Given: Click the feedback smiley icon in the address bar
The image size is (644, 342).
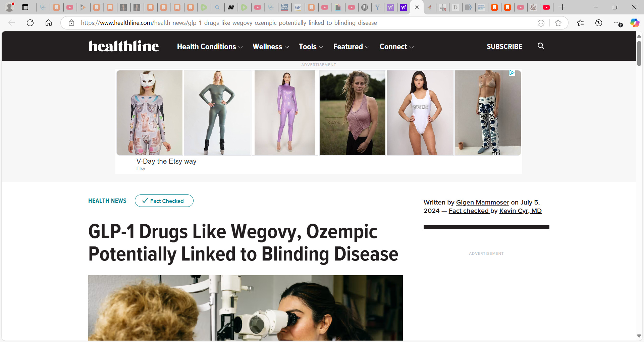Looking at the screenshot, I should [541, 23].
